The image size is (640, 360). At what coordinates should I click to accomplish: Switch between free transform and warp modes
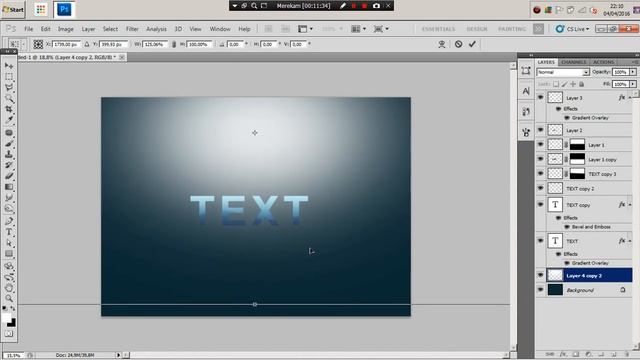coord(442,44)
